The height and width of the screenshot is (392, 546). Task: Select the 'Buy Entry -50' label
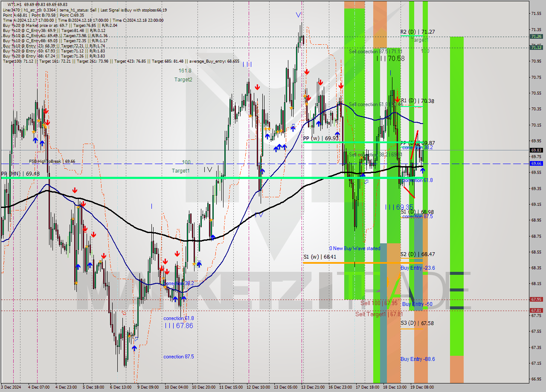coord(417,304)
